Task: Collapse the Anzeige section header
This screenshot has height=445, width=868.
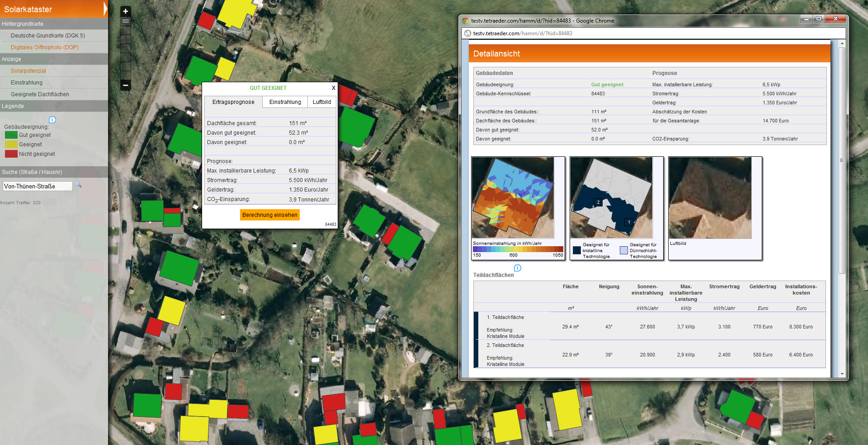Action: [11, 59]
